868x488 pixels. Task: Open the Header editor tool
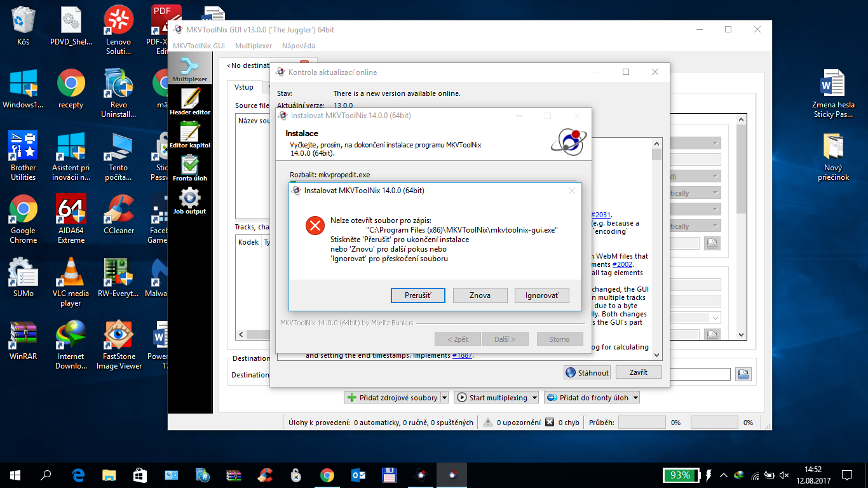click(189, 102)
